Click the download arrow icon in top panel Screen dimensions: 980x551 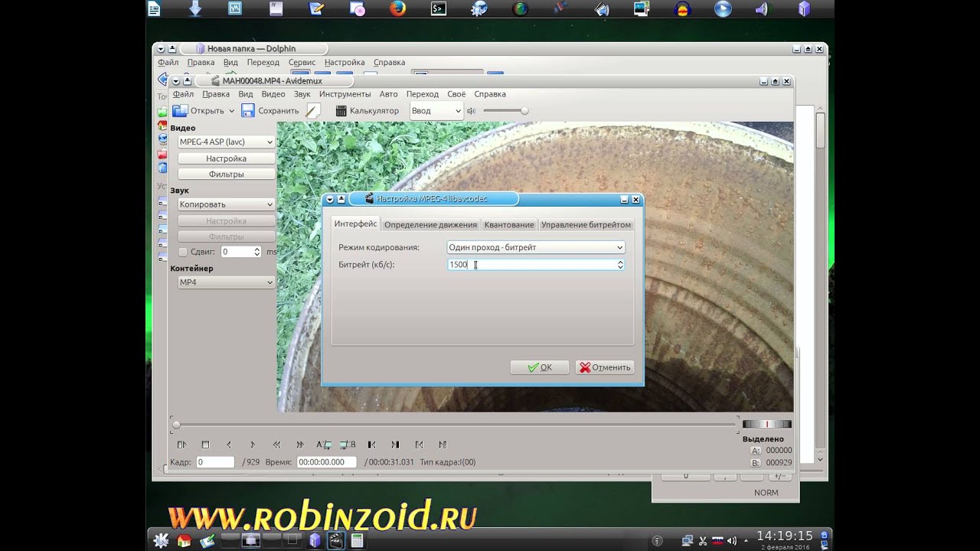click(194, 9)
